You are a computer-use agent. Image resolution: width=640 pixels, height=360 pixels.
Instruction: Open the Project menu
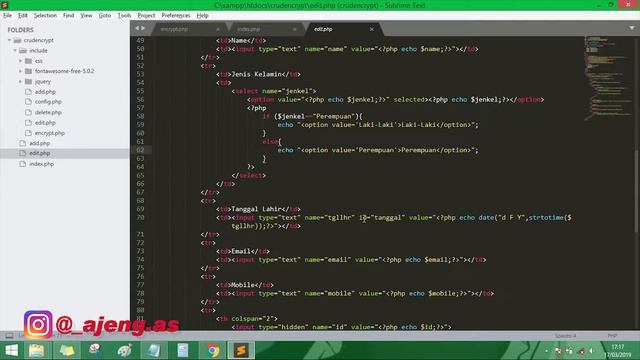coord(146,16)
